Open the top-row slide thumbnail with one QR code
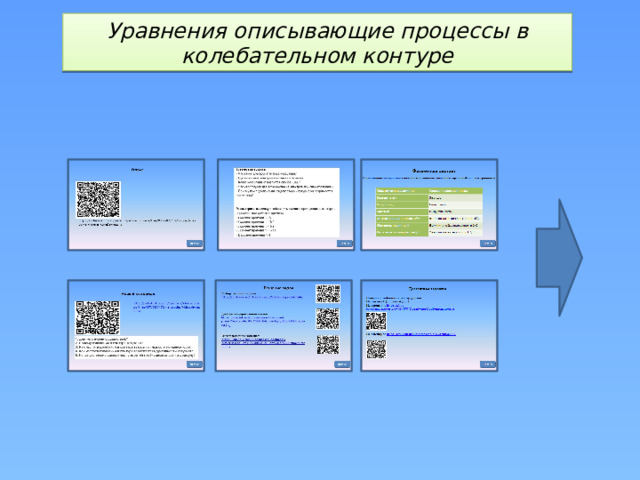Screen dimensions: 640x480 (x=136, y=204)
